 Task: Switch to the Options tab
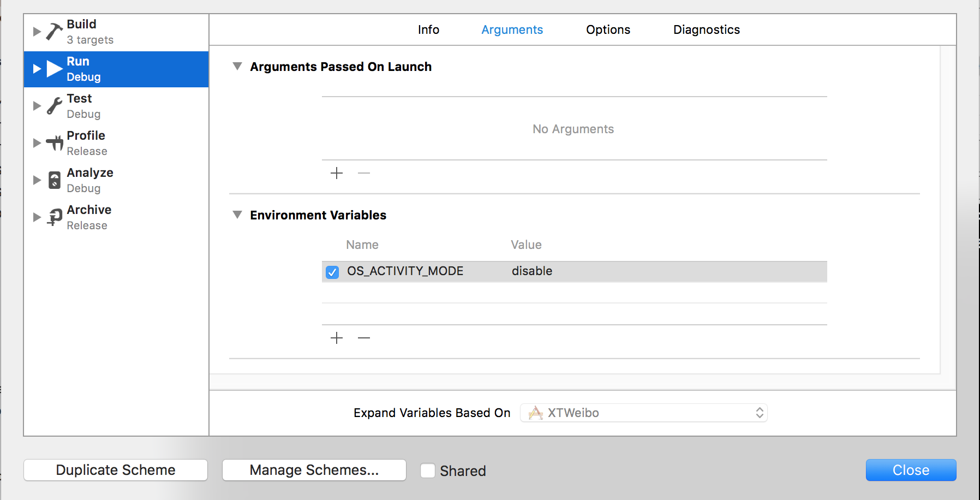tap(608, 29)
